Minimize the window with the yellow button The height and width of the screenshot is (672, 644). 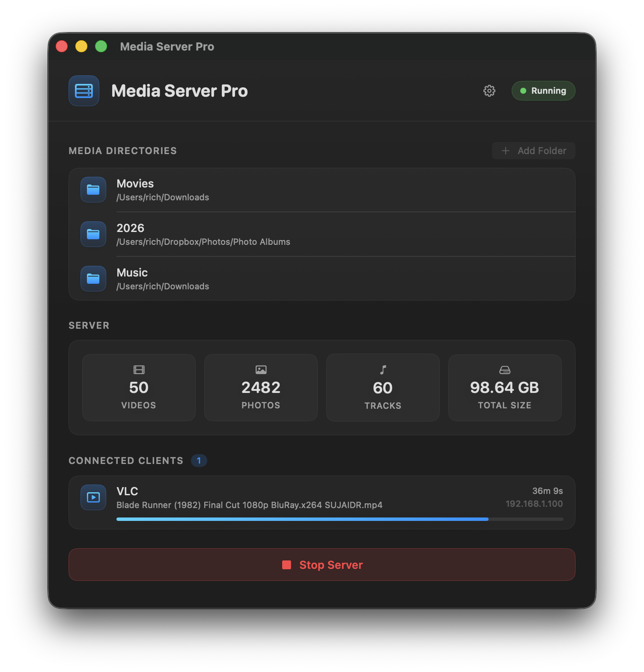click(81, 46)
